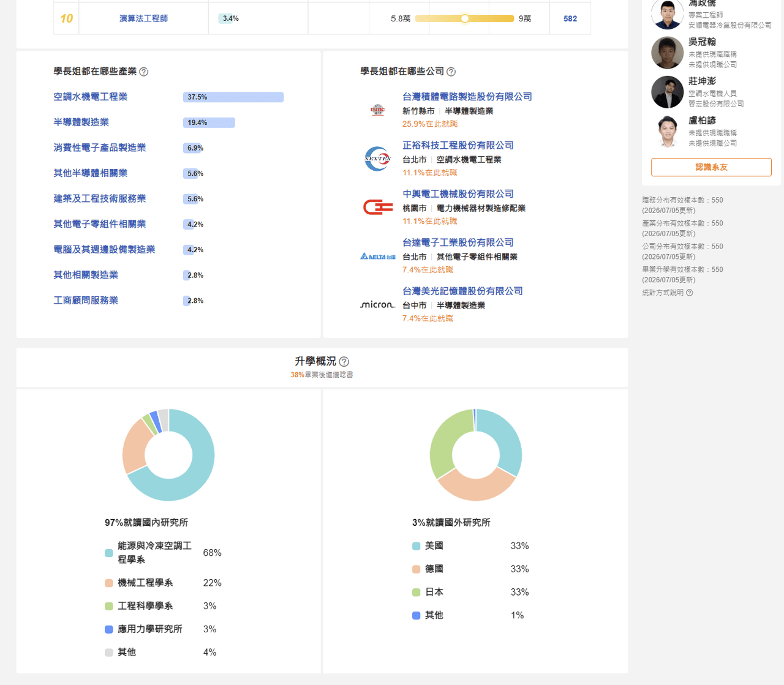Viewport: 784px width, 685px height.
Task: Click 3.4% percentage in job row
Action: 231,18
